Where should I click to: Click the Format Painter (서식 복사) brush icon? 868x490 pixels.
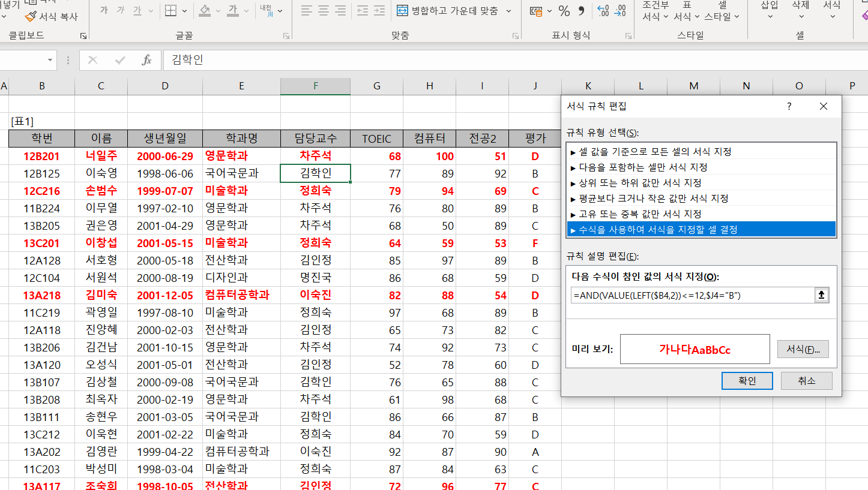pyautogui.click(x=31, y=16)
